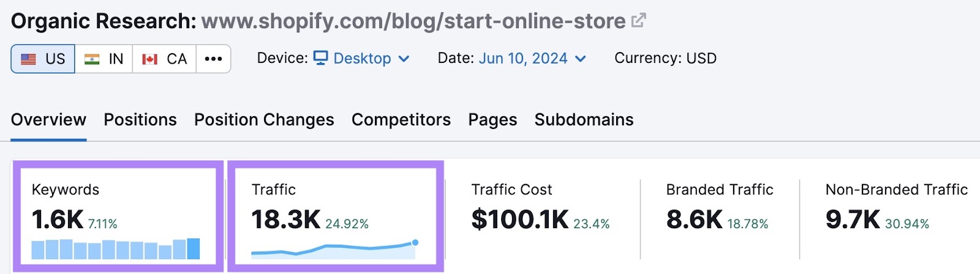
Task: Open more countries ellipsis menu
Action: tap(213, 59)
